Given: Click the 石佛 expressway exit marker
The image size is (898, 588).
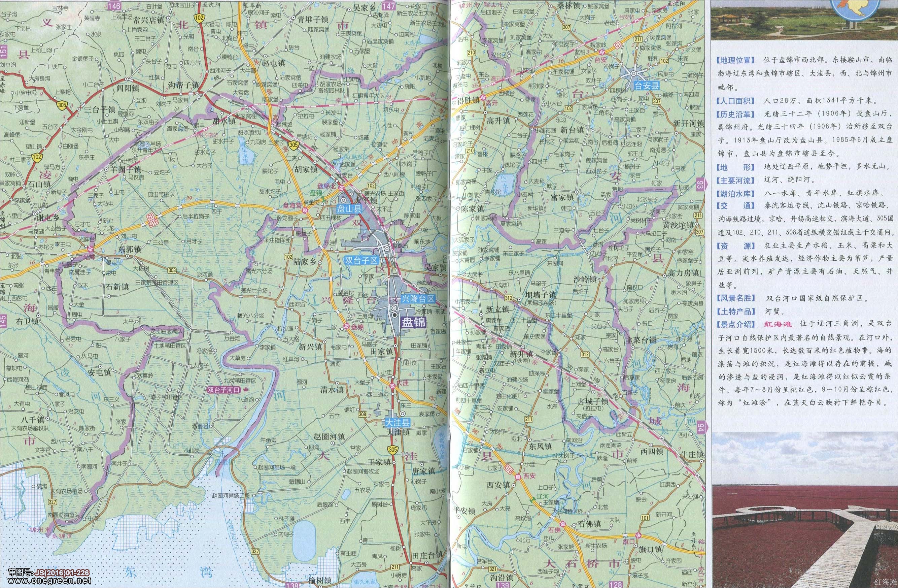Looking at the screenshot, I should [563, 524].
